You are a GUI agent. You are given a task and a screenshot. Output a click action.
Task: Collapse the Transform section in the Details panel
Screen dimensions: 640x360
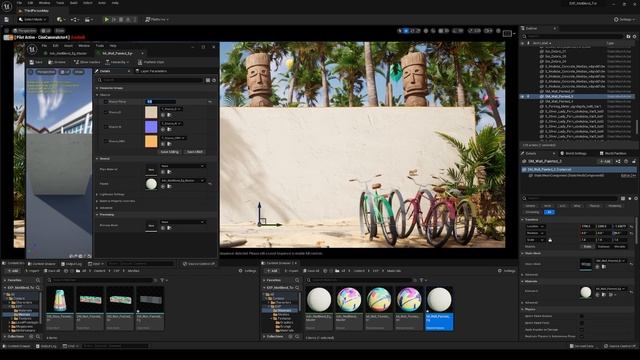(523, 220)
